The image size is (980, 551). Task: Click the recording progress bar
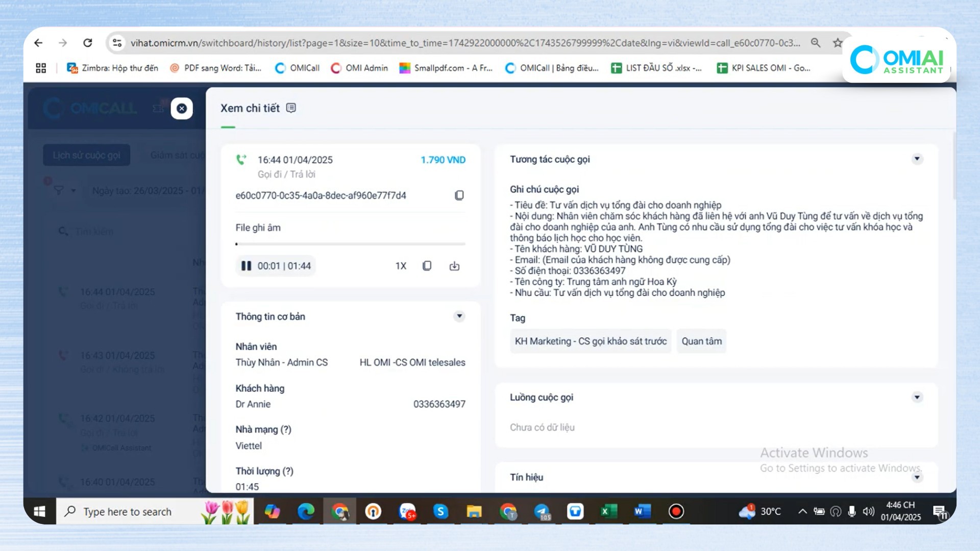pos(350,244)
